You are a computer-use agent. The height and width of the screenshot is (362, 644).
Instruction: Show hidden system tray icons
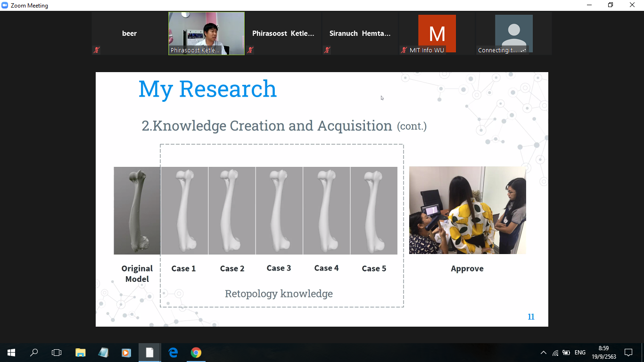pos(544,353)
